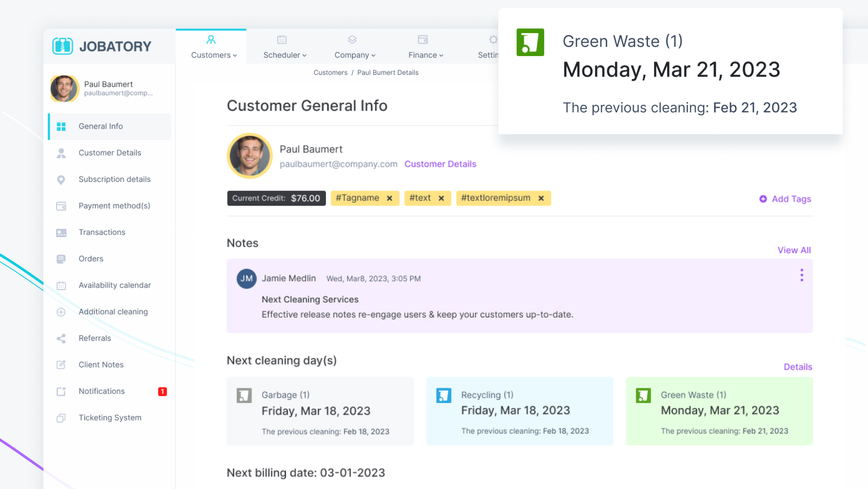Open the purple Customer Details link

[x=440, y=164]
